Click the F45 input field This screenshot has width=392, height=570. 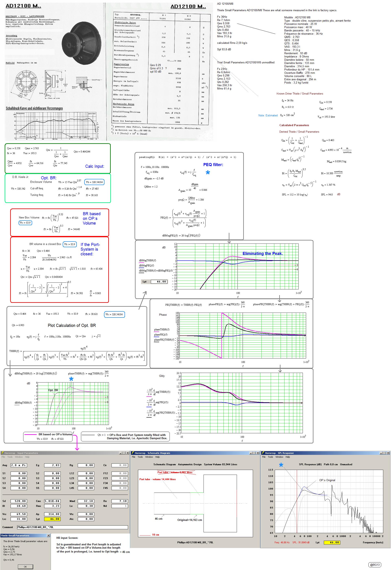[x=120, y=488]
